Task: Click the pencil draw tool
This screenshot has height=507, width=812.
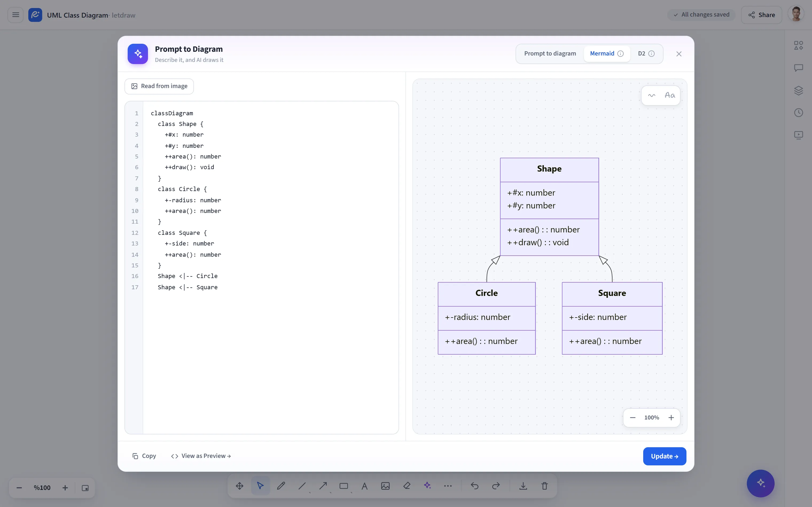Action: tap(281, 486)
